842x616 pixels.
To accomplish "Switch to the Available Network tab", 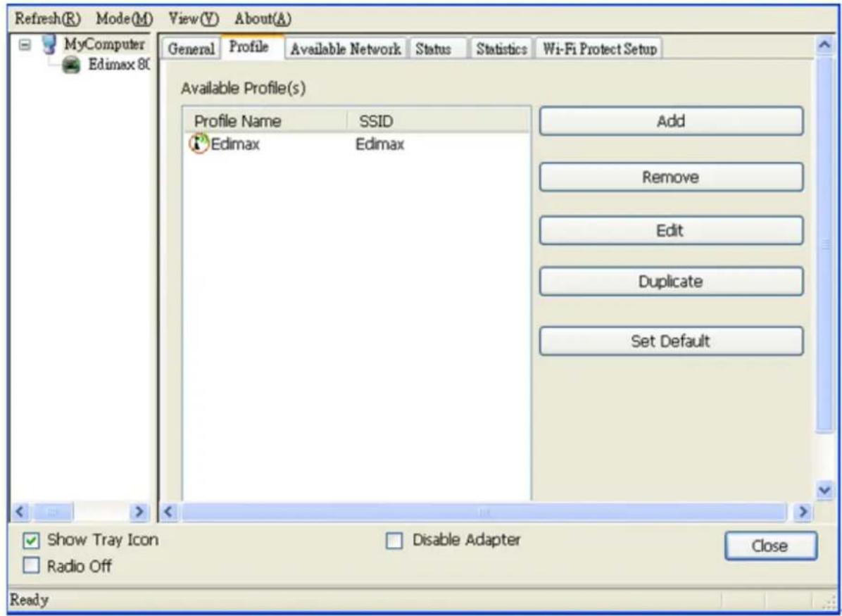I will [346, 49].
